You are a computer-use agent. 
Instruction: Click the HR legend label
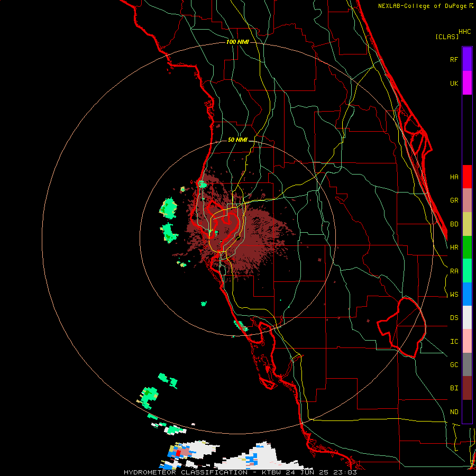coord(454,248)
